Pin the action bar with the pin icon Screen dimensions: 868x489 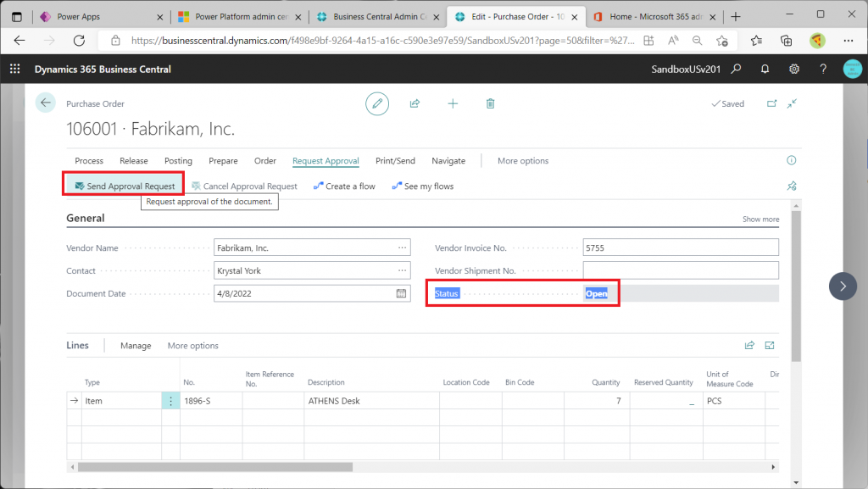pyautogui.click(x=792, y=186)
